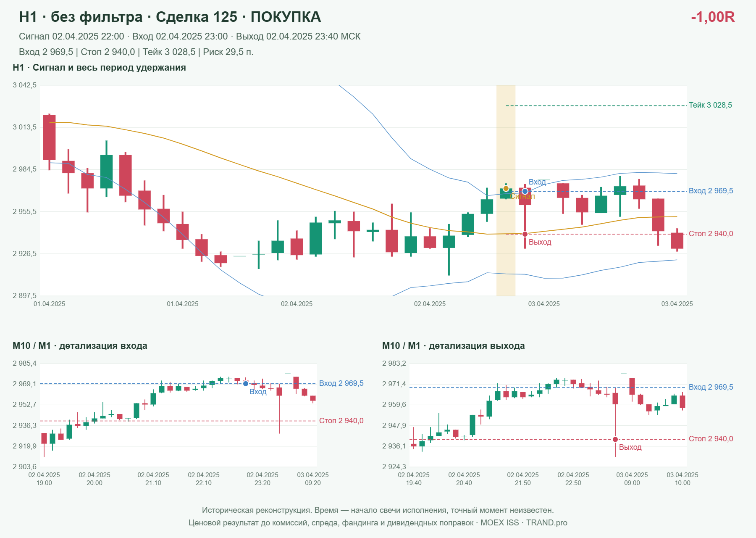756x538 pixels.
Task: Click the 2 897,5 axis value on H1 chart
Action: [25, 296]
